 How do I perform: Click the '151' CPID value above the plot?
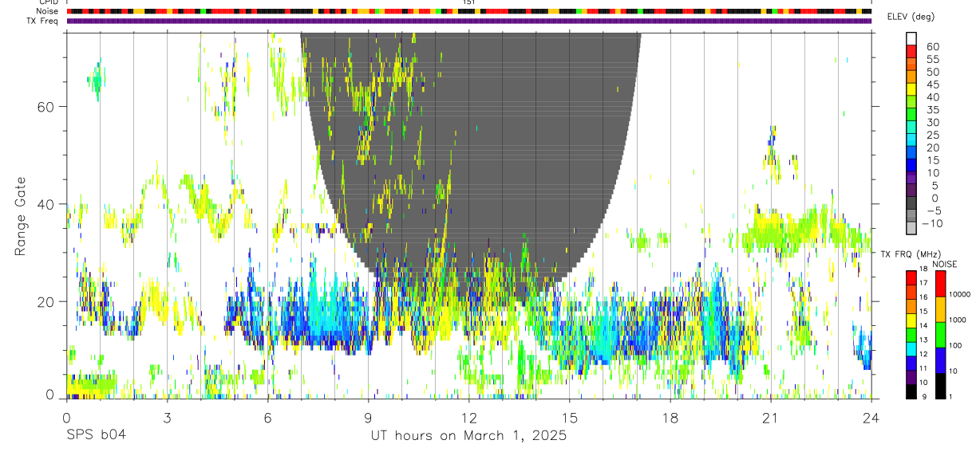469,2
